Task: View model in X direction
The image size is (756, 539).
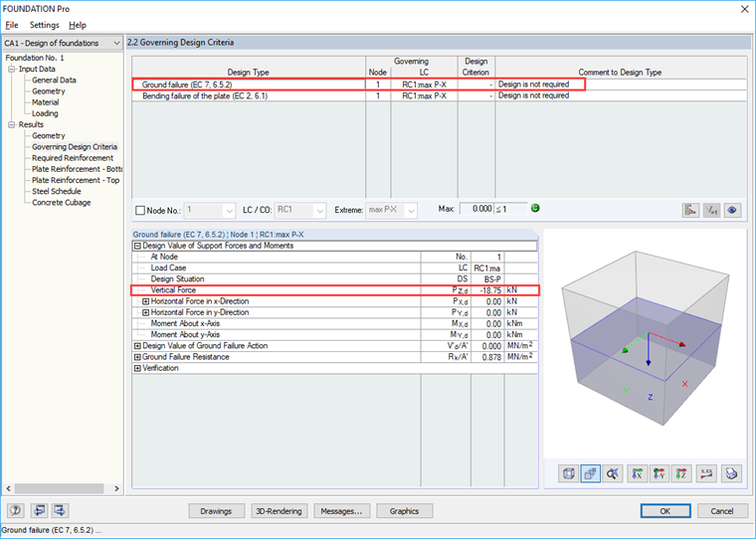Action: [x=638, y=474]
